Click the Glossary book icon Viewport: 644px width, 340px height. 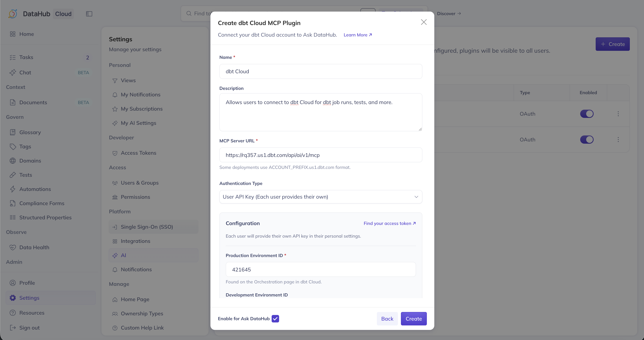(13, 132)
